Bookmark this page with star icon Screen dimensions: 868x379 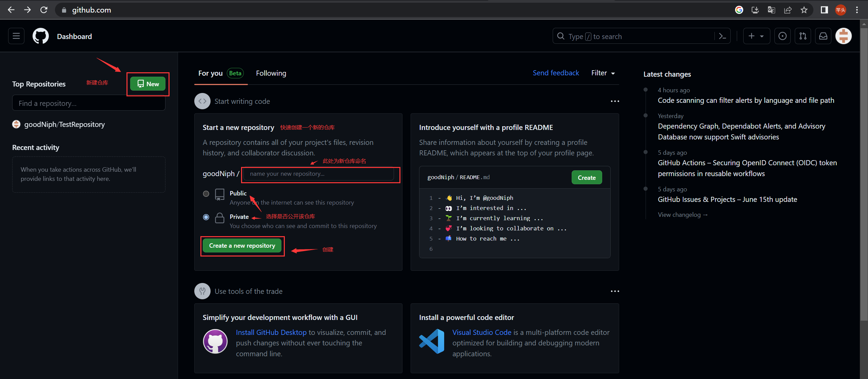[x=804, y=10]
